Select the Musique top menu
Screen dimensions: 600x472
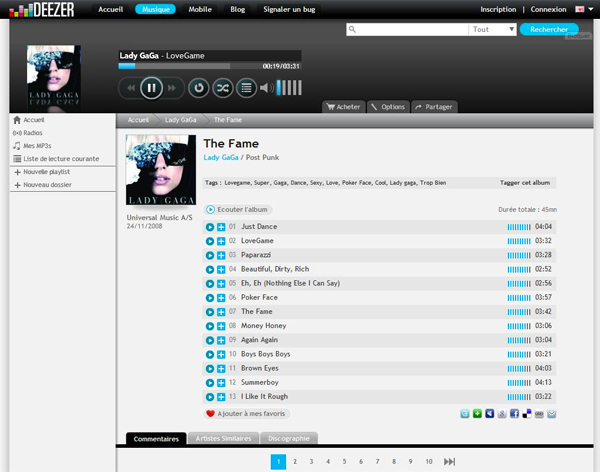pos(155,9)
